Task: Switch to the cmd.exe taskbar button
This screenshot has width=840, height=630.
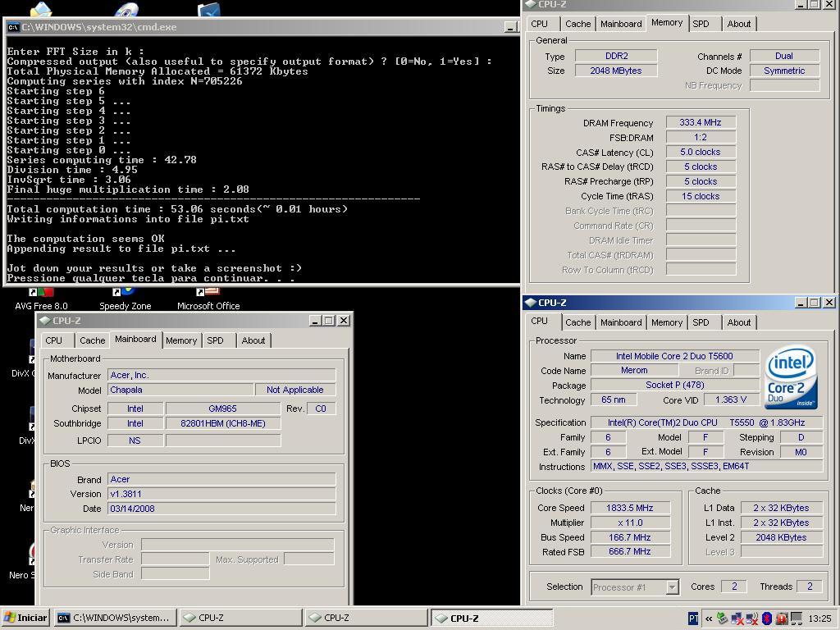Action: [113, 618]
